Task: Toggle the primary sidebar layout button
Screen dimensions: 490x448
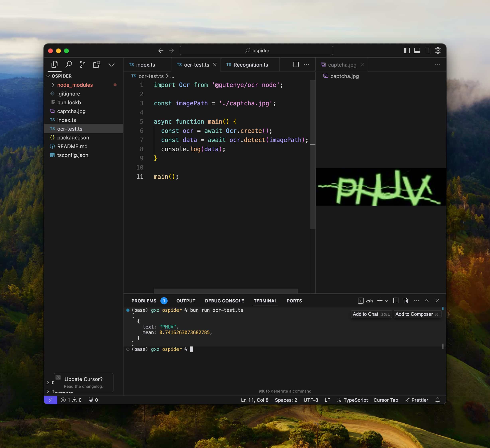Action: 407,50
